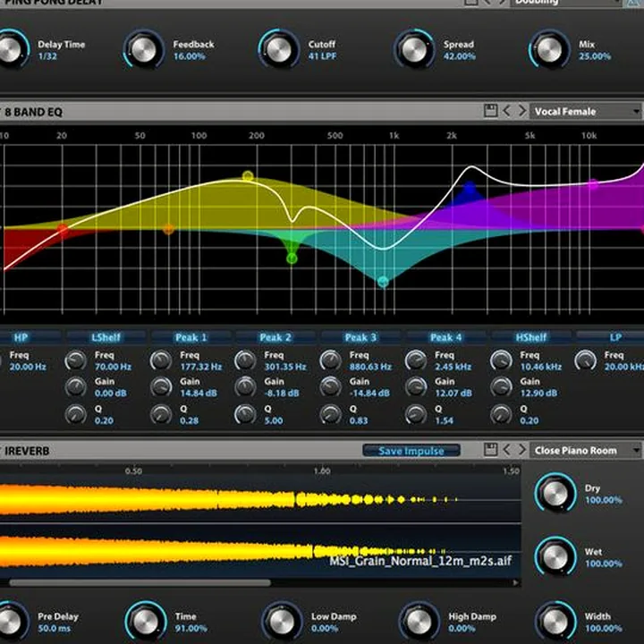Click the Peak 3 Q knob
This screenshot has height=644, width=644.
pos(331,414)
